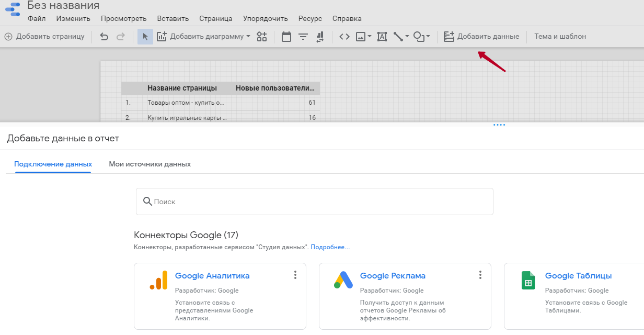Add a filter control from the toolbar

[303, 37]
